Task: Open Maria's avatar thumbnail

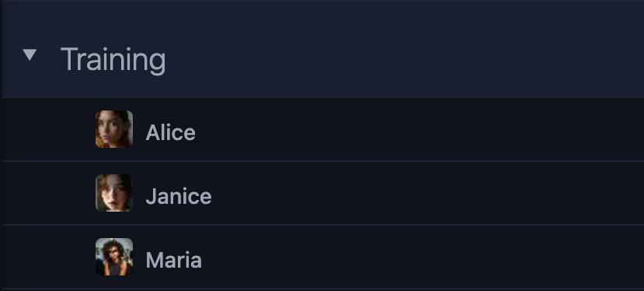Action: point(114,257)
